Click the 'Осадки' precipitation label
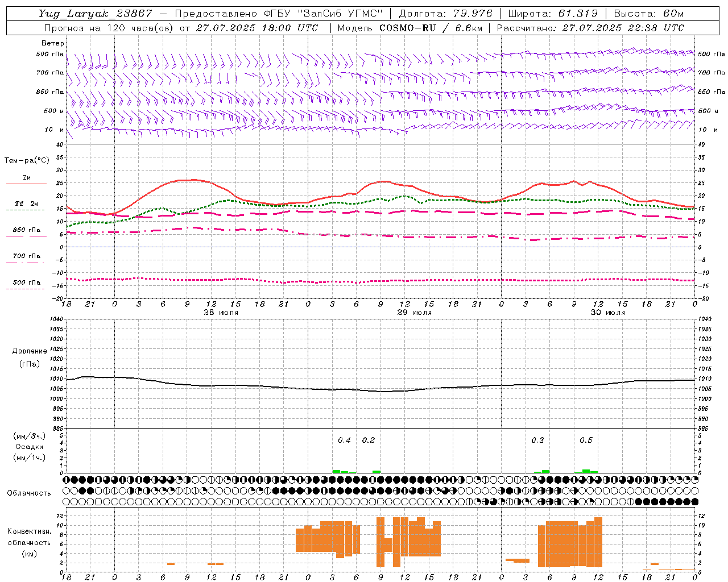The image size is (728, 582). tap(30, 447)
